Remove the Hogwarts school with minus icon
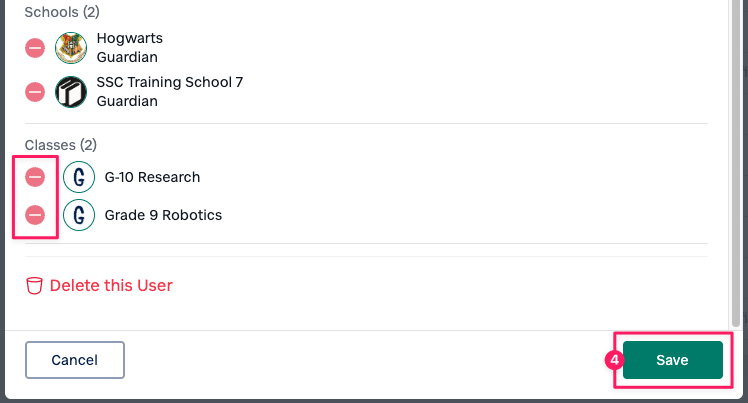 (35, 47)
